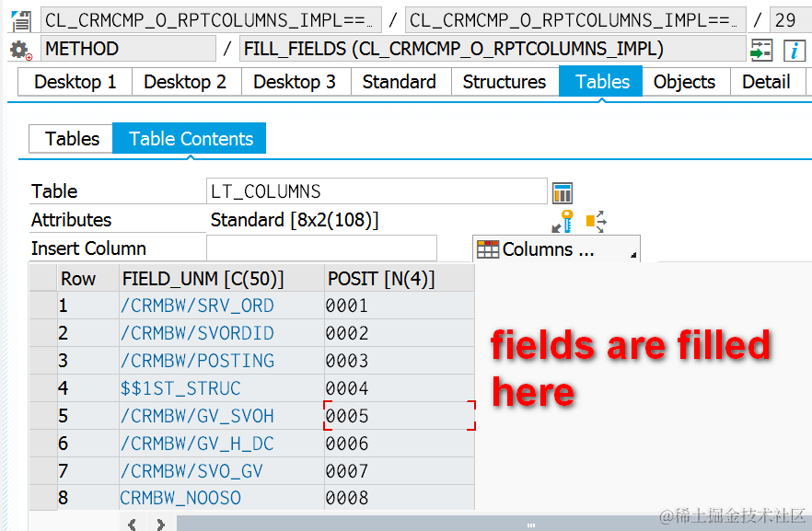Open the Detail tab
This screenshot has width=812, height=531.
tap(768, 82)
